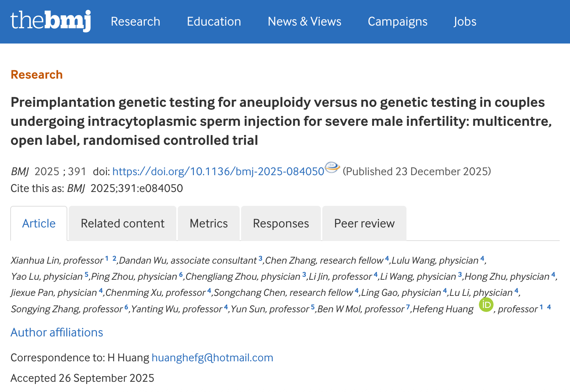Click the huanghefg@hotmail.com email link
The width and height of the screenshot is (570, 392).
pos(212,358)
